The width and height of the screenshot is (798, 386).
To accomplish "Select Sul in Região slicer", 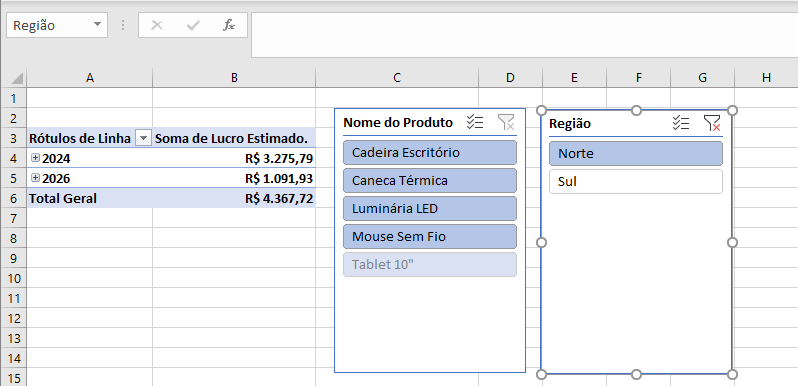I will (x=636, y=181).
